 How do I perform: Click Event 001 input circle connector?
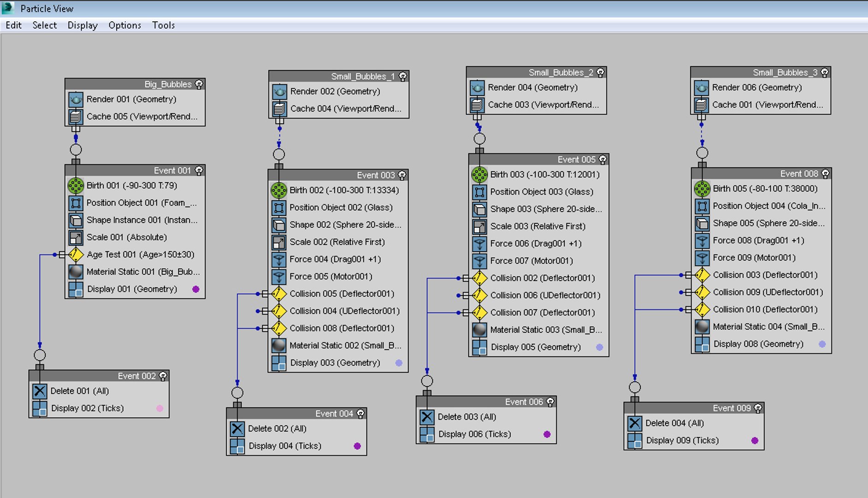[76, 150]
